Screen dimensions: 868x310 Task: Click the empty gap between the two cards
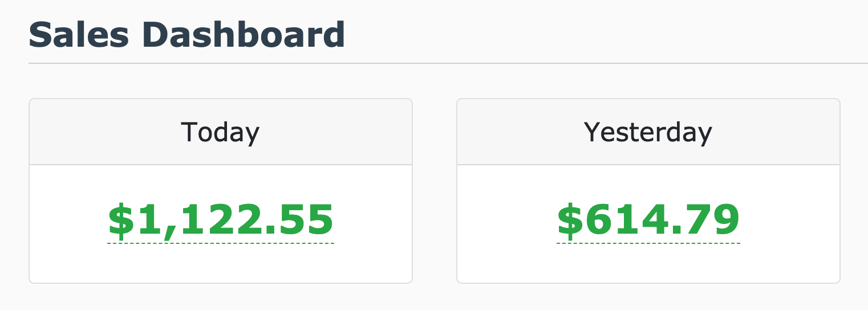click(x=435, y=191)
